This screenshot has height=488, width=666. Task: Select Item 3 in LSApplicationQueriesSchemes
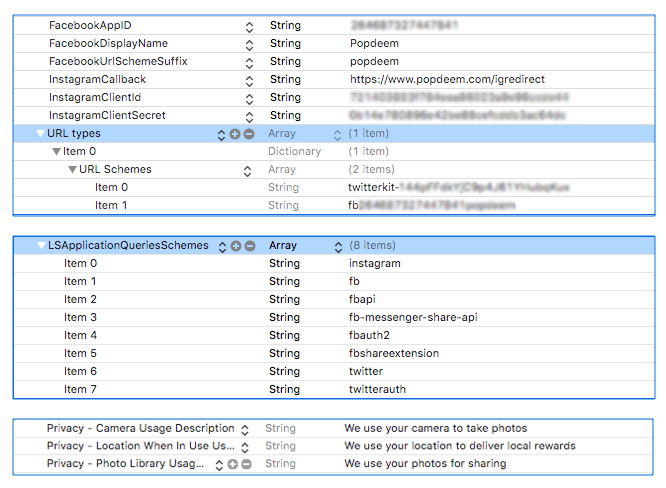coord(80,317)
